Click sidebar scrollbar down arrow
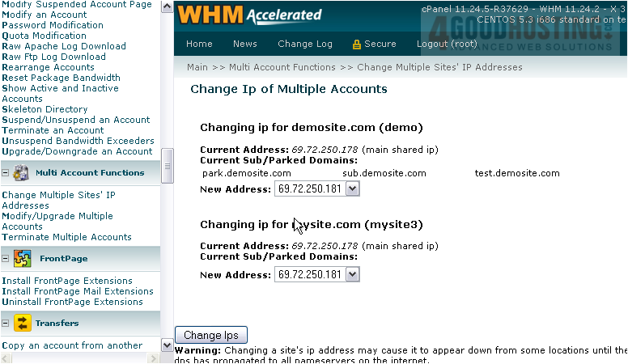Screen dimensions: 628x364 168,345
